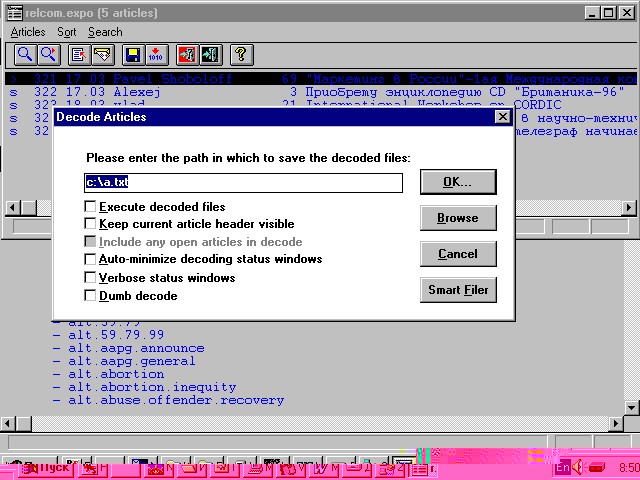The image size is (640, 480).
Task: Select article 322 by Alexej
Action: point(321,92)
